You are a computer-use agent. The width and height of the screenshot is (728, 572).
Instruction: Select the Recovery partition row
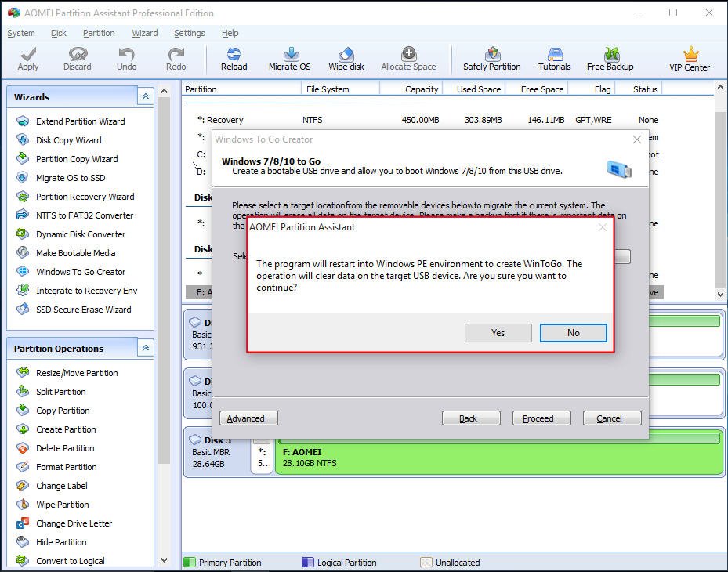(423, 120)
